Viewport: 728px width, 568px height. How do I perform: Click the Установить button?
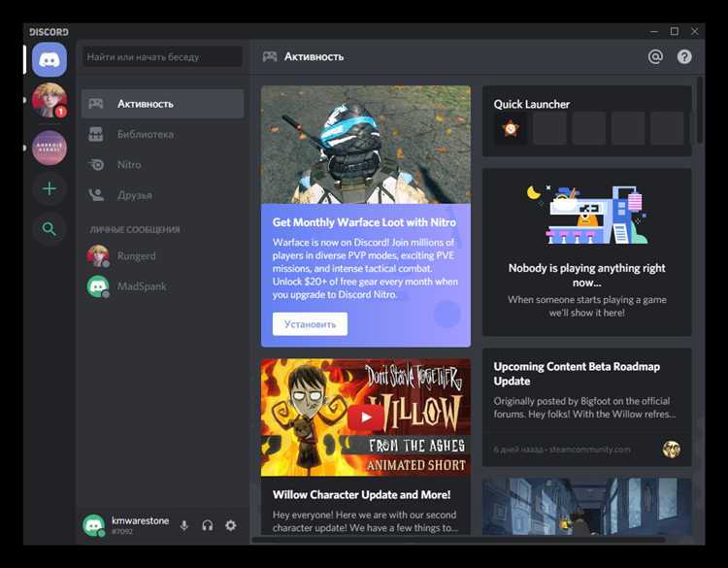point(310,323)
